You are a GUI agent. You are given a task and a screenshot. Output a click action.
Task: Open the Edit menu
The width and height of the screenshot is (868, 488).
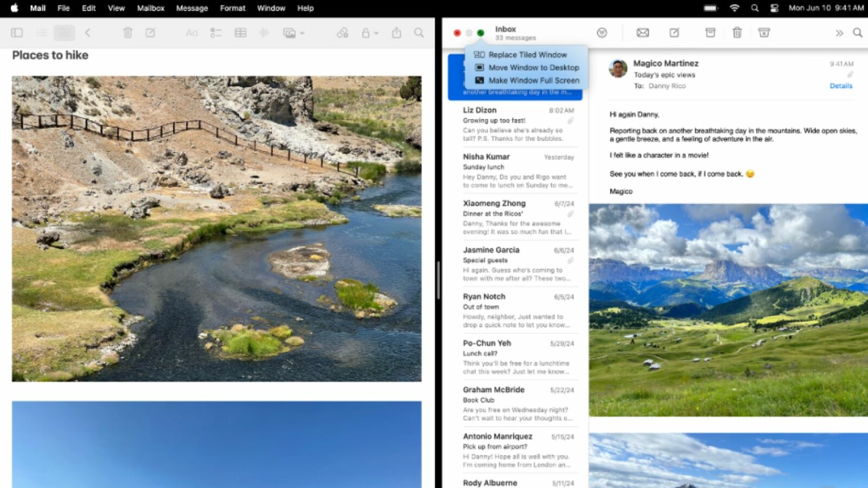[89, 8]
